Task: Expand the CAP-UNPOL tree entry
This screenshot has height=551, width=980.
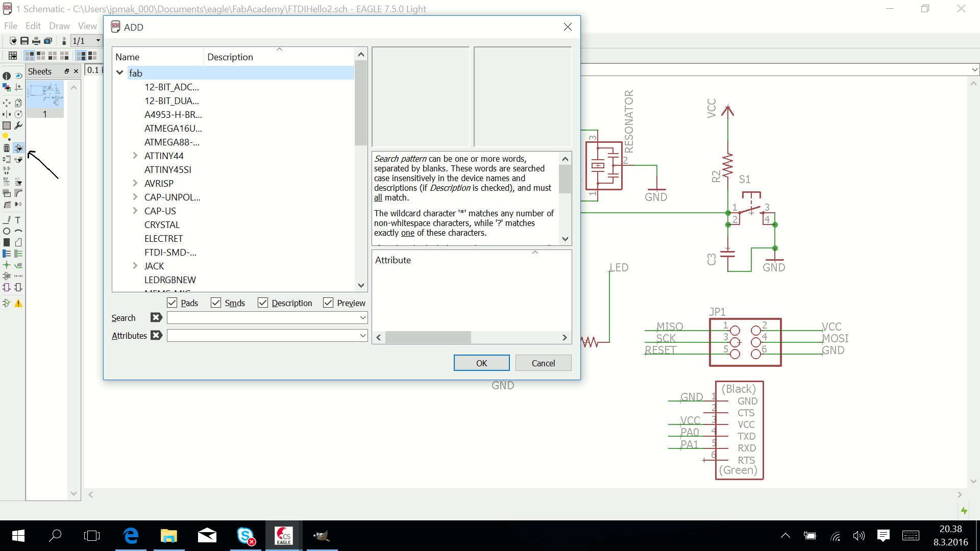Action: click(x=135, y=197)
